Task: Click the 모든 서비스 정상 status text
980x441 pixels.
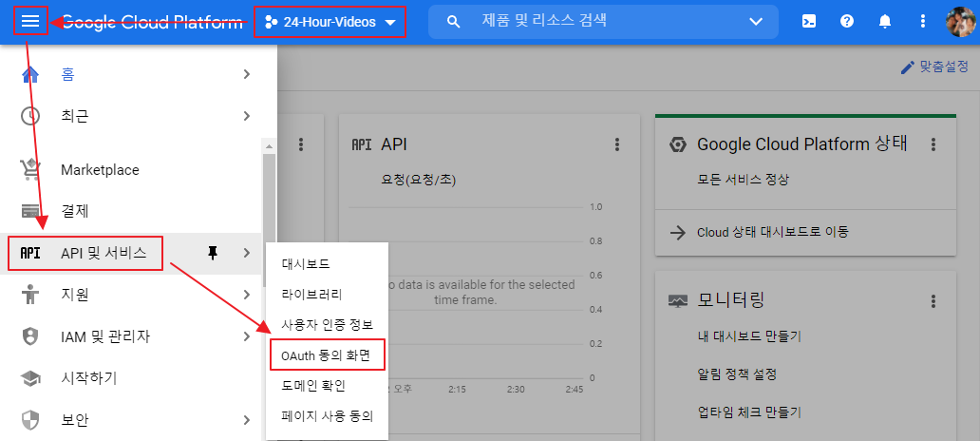Action: click(744, 180)
